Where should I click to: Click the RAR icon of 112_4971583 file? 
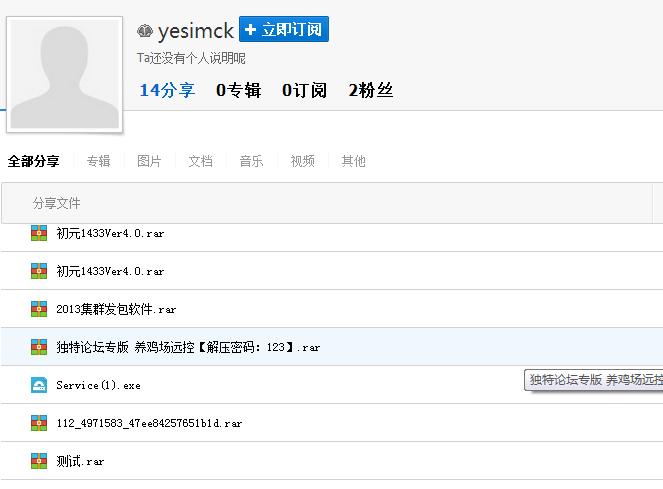pyautogui.click(x=39, y=423)
